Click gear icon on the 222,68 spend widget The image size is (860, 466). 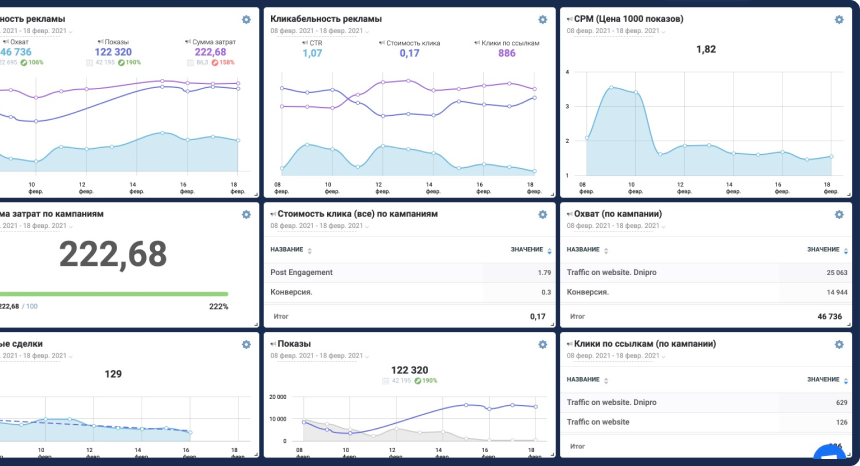(x=246, y=214)
